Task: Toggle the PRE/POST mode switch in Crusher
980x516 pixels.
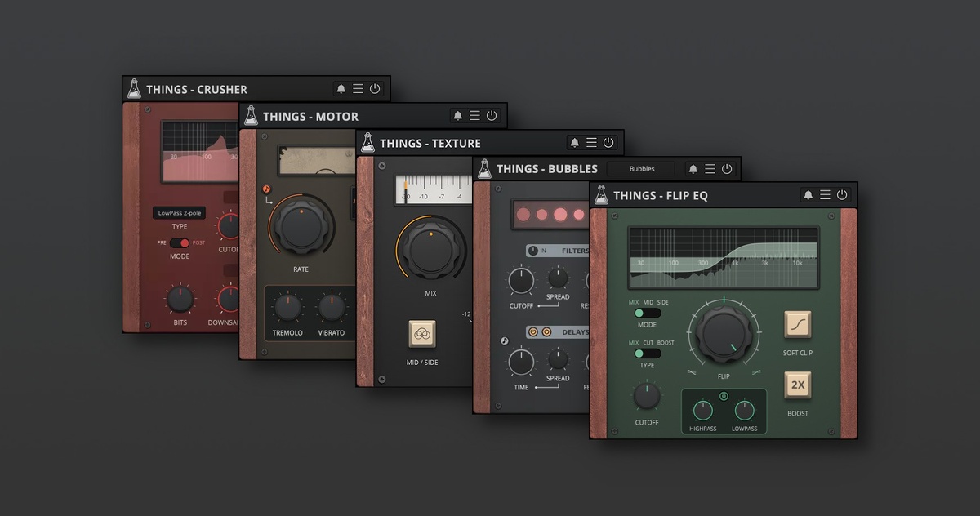Action: coord(180,242)
